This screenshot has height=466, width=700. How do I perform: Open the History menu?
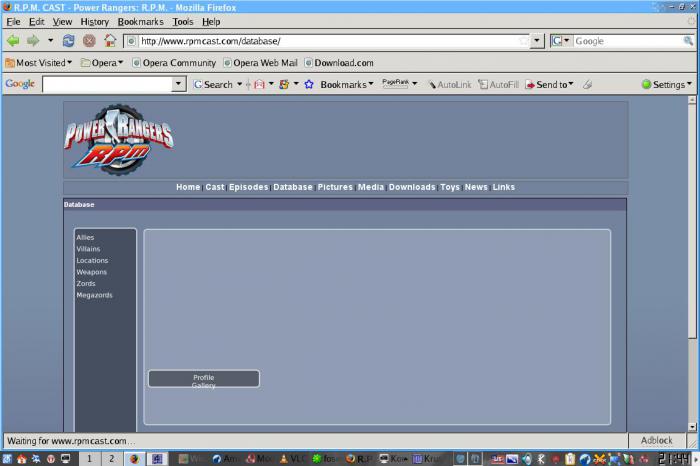tap(94, 21)
